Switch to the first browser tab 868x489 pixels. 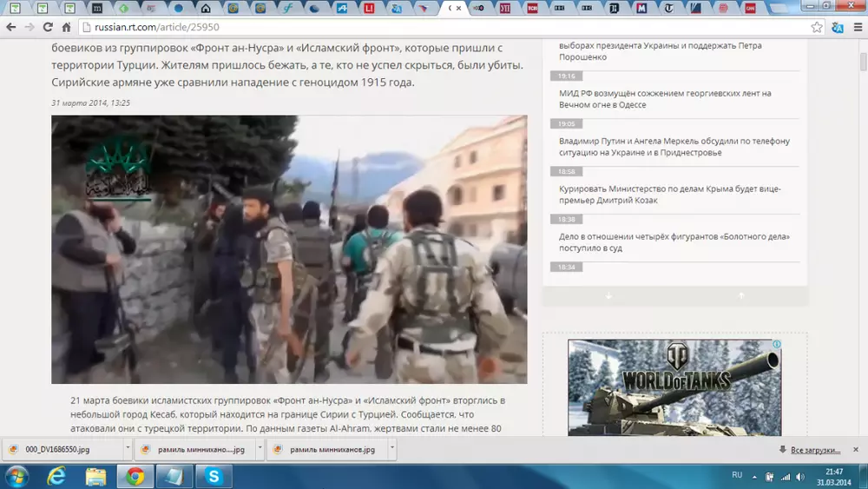(16, 9)
